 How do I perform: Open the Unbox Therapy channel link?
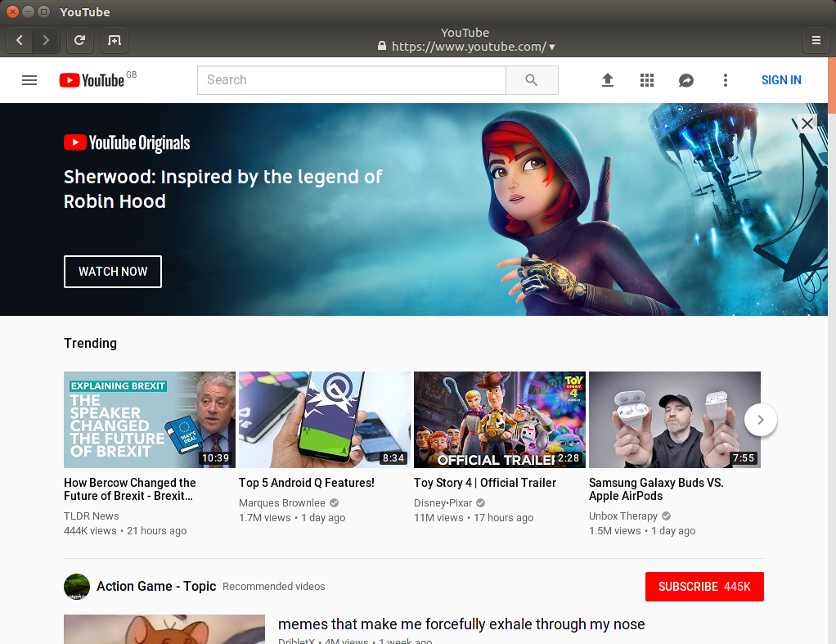coord(623,516)
